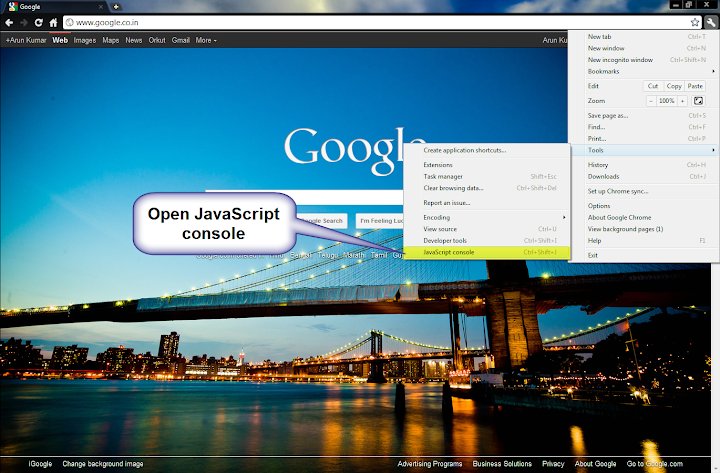This screenshot has width=720, height=473.
Task: Click the Copy button in Edit row
Action: coord(674,86)
